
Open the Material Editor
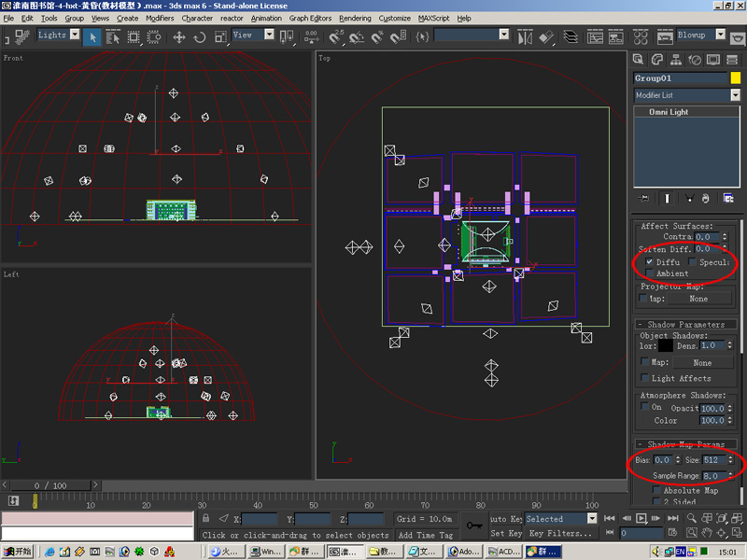[x=641, y=37]
